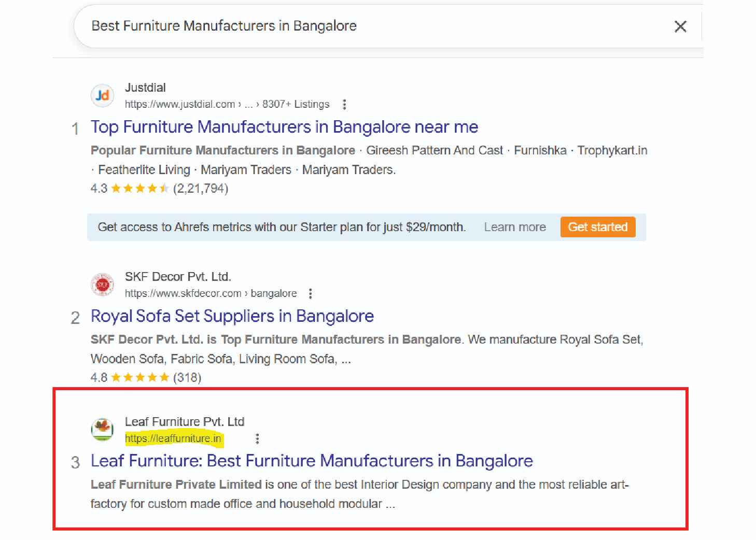Image resolution: width=756 pixels, height=540 pixels.
Task: Open three-dot menu for Justdial result
Action: coord(344,105)
